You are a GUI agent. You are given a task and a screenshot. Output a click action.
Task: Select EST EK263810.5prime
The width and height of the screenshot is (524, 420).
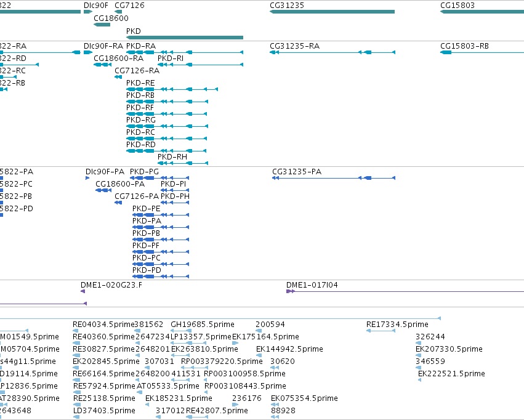[204, 349]
